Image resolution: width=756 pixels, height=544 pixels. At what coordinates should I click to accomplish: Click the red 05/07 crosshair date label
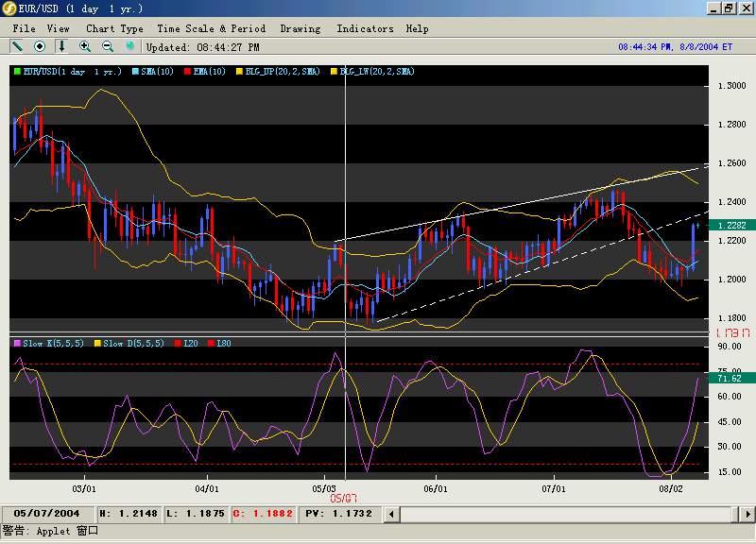coord(343,499)
